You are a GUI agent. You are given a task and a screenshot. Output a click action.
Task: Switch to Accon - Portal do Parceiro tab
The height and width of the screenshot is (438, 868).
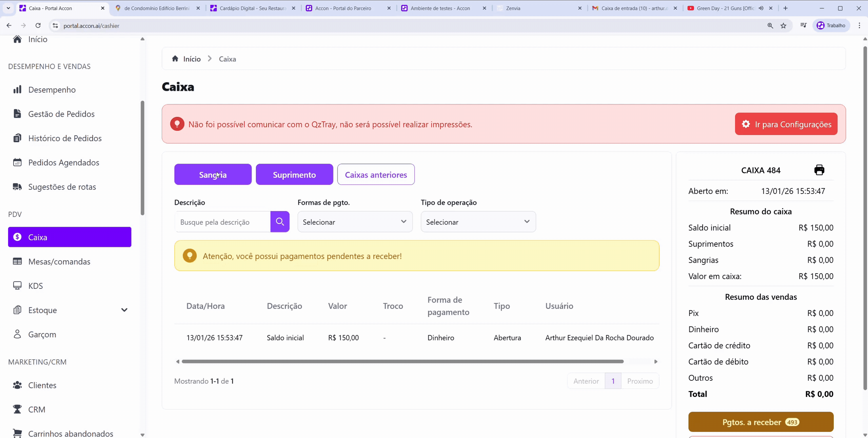click(343, 8)
